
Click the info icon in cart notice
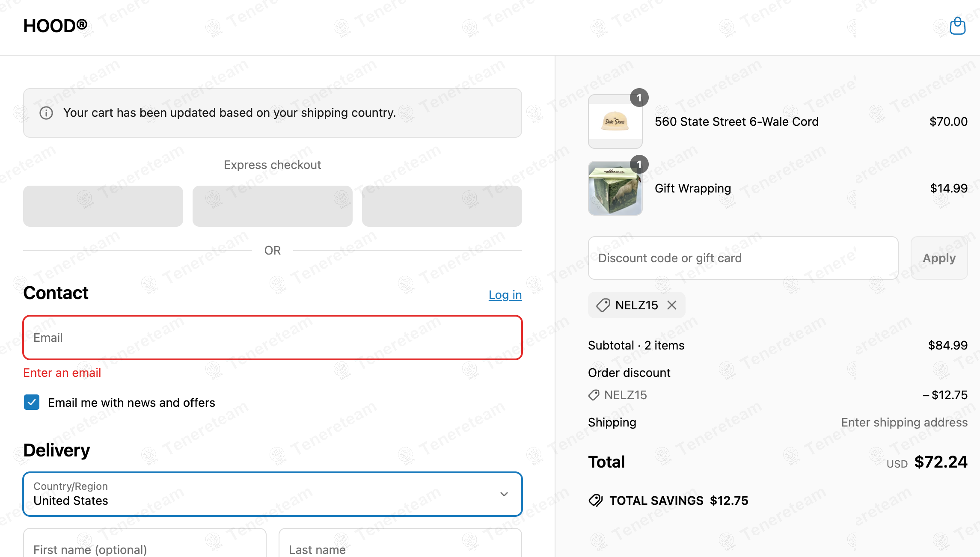pyautogui.click(x=46, y=113)
